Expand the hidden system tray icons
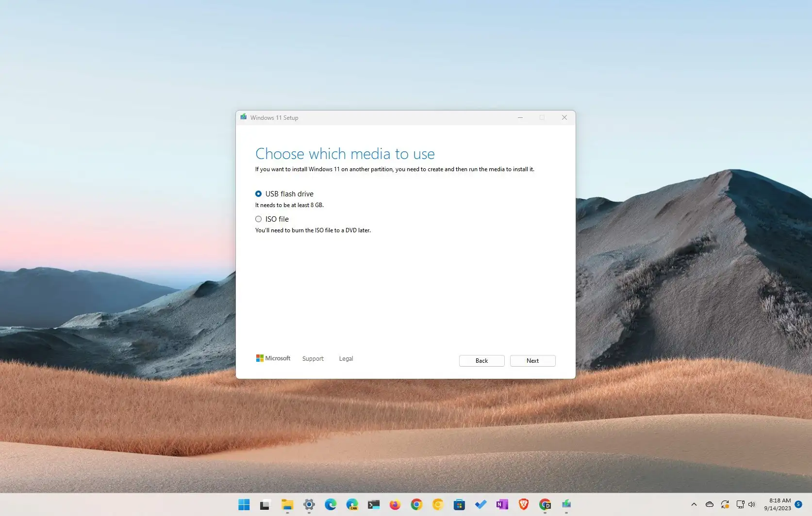This screenshot has width=812, height=516. click(x=694, y=504)
